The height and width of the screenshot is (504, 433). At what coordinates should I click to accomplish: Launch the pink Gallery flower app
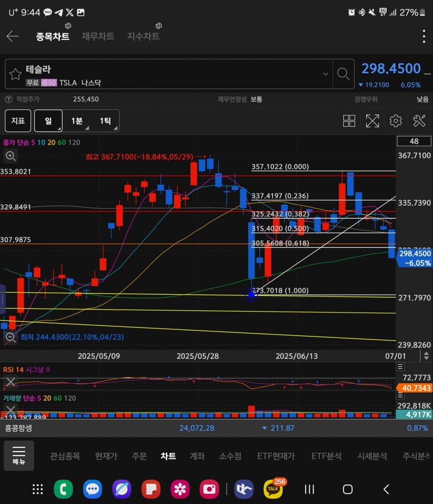180,489
